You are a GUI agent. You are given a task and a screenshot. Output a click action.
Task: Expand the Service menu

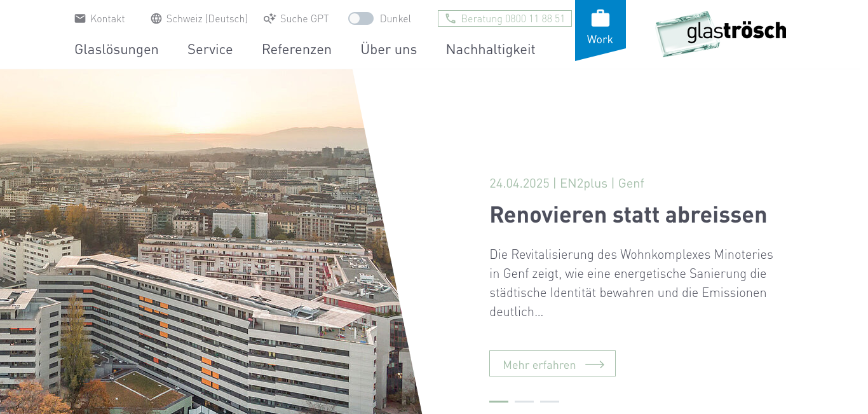point(210,49)
